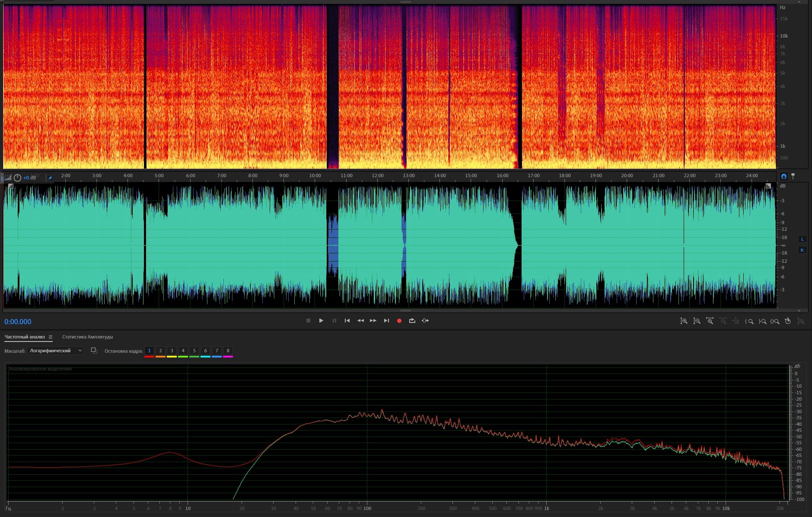This screenshot has width=812, height=517.
Task: Click zoom in amplitude icon
Action: coord(684,321)
